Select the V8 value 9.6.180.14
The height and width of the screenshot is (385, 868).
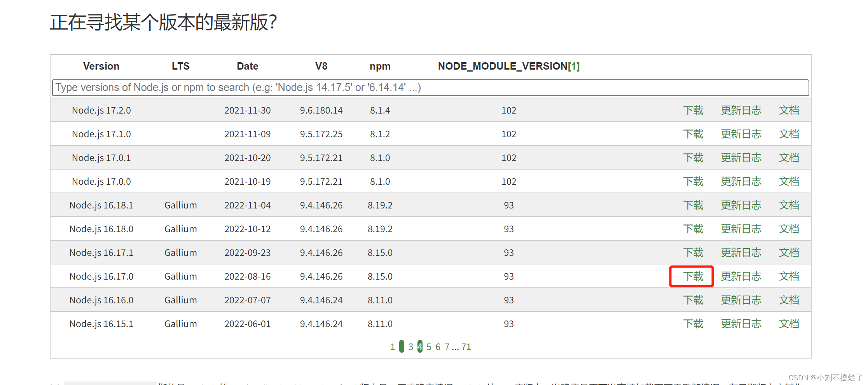(321, 110)
